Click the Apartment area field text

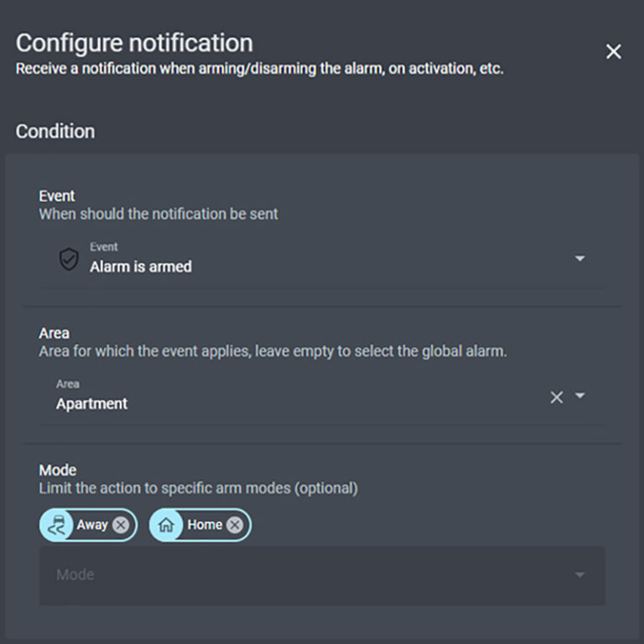92,403
